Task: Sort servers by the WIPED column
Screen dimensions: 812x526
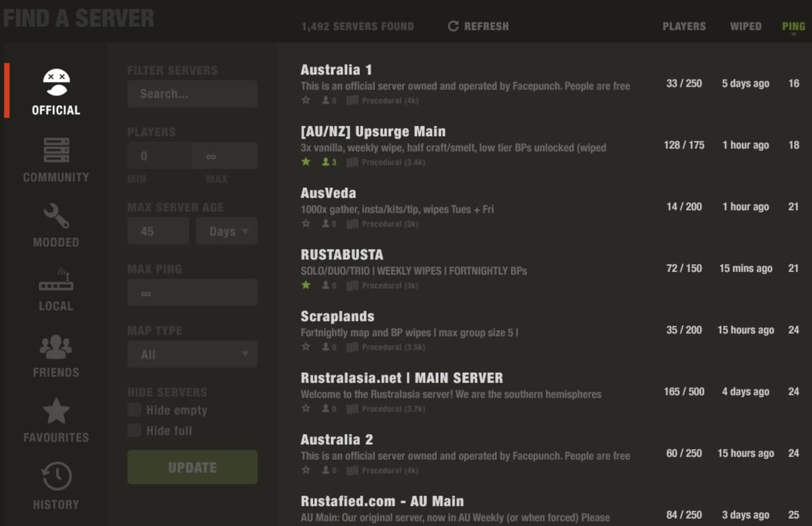Action: coord(746,26)
